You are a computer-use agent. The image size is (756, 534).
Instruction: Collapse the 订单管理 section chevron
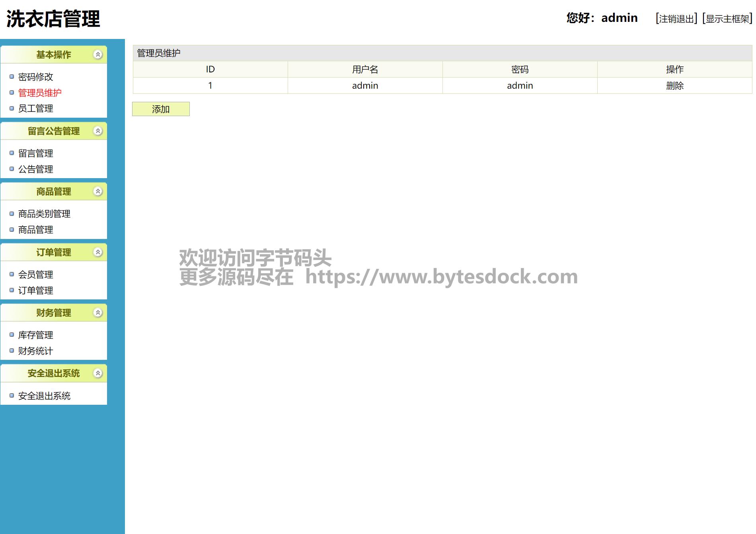98,252
